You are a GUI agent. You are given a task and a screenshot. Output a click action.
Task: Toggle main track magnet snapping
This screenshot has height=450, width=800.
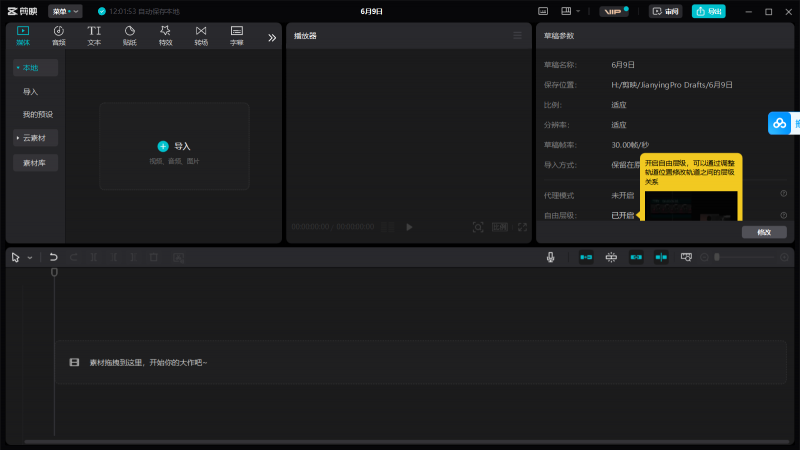586,257
